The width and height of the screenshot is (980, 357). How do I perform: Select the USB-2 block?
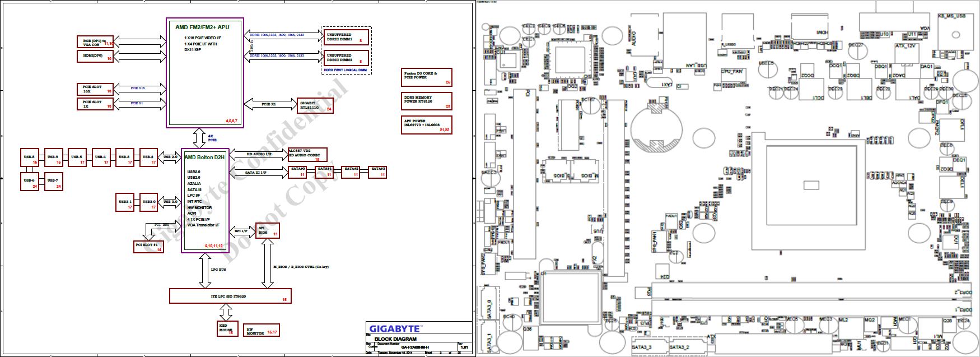(x=148, y=157)
